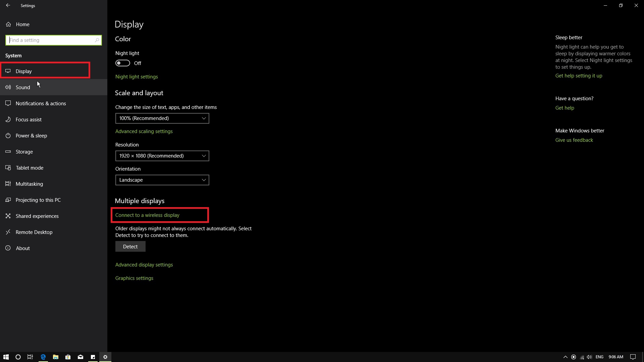
Task: Click the Storage drive icon
Action: 8,152
